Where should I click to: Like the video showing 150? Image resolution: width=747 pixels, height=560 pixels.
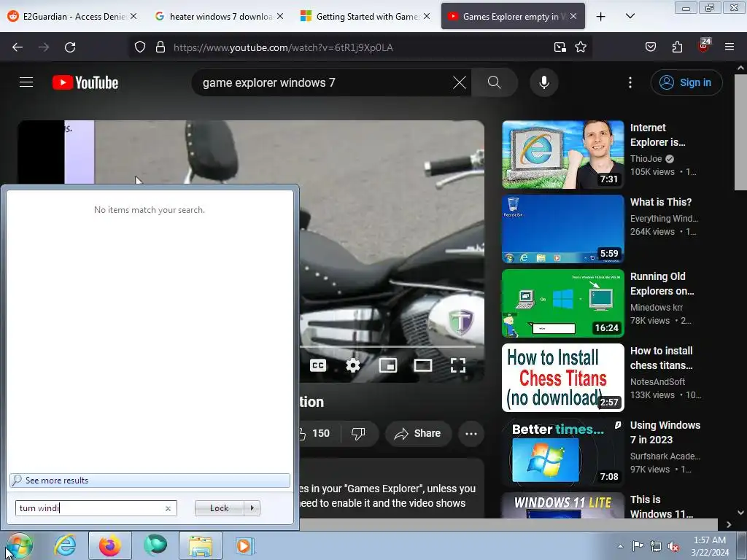point(314,433)
